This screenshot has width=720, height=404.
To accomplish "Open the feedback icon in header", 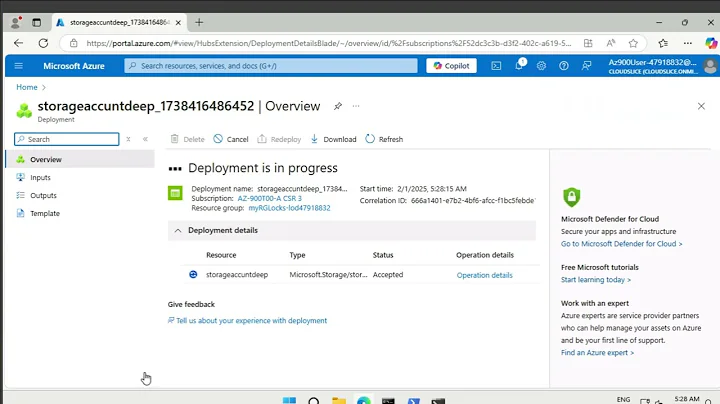I will pyautogui.click(x=586, y=66).
